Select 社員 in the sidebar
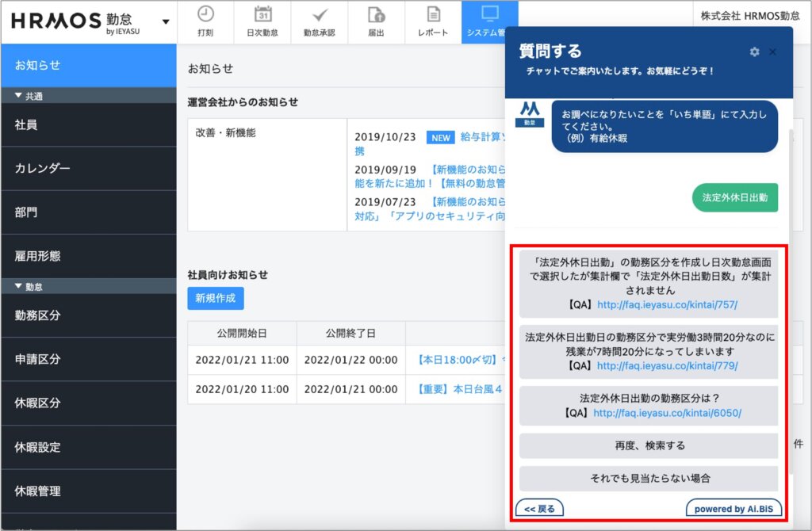Viewport: 812px width, 531px height. pos(25,124)
